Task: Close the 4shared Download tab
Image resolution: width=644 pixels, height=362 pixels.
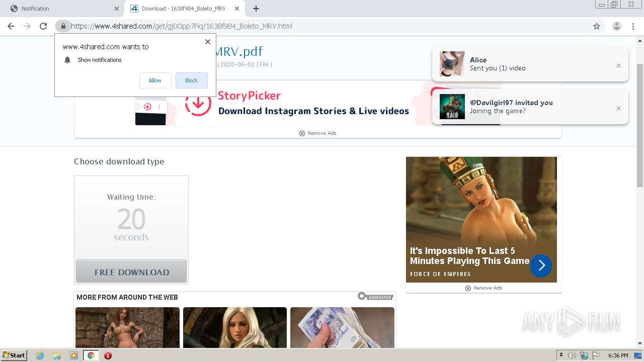Action: (x=237, y=9)
